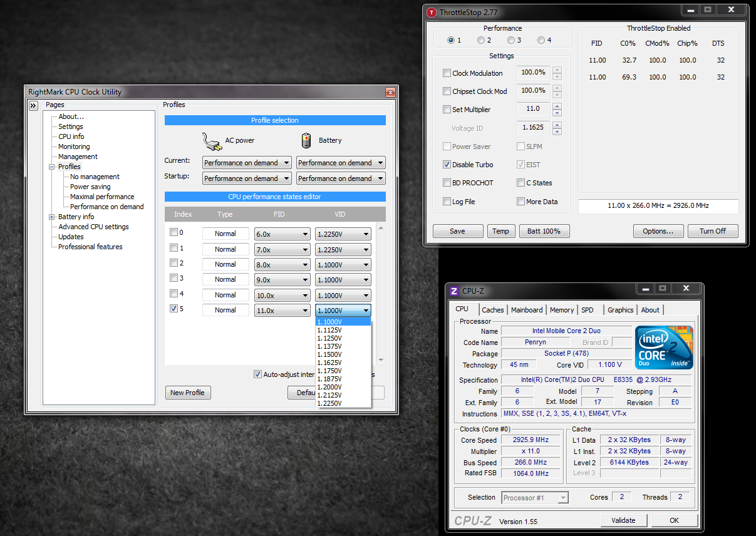Open the About tab in CPU-Z
The image size is (756, 536).
[650, 310]
